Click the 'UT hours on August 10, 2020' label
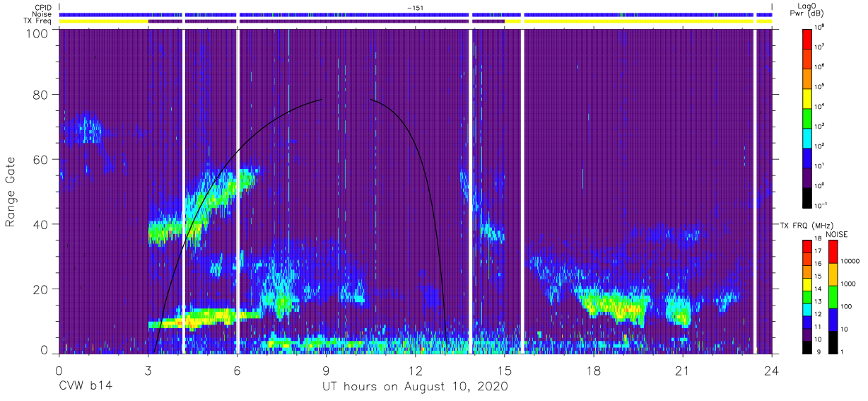 click(x=415, y=387)
